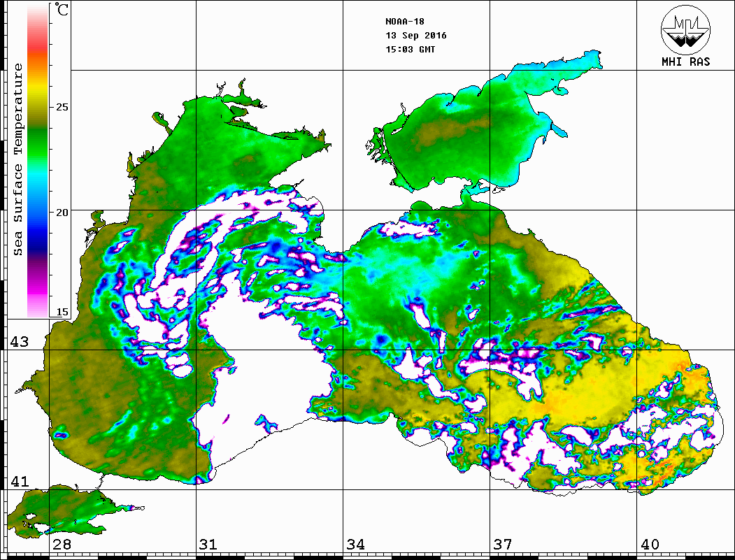Click the 'MHI RAS' text label

pyautogui.click(x=685, y=62)
